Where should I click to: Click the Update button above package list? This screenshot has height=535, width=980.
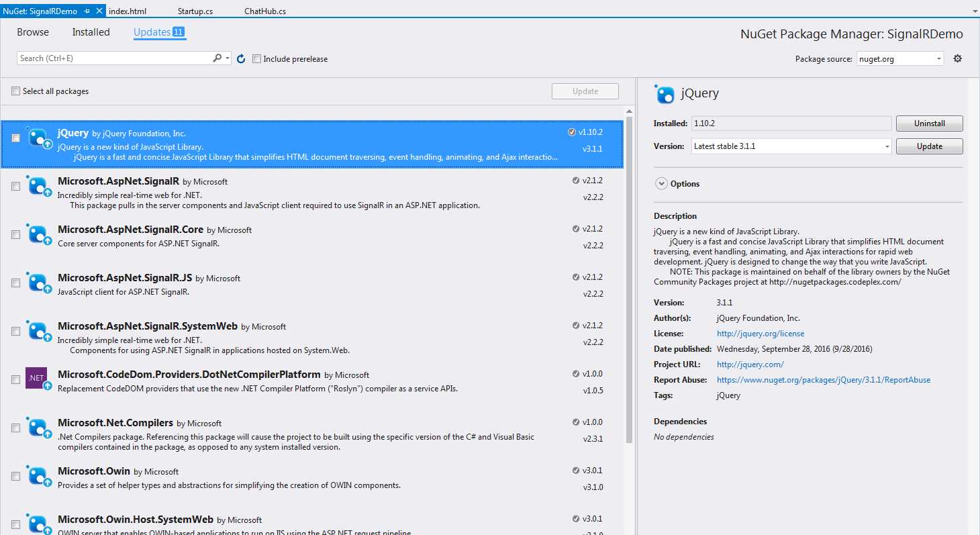coord(585,91)
